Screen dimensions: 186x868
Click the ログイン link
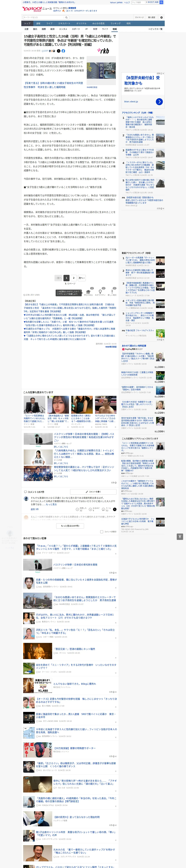pyautogui.click(x=57, y=11)
